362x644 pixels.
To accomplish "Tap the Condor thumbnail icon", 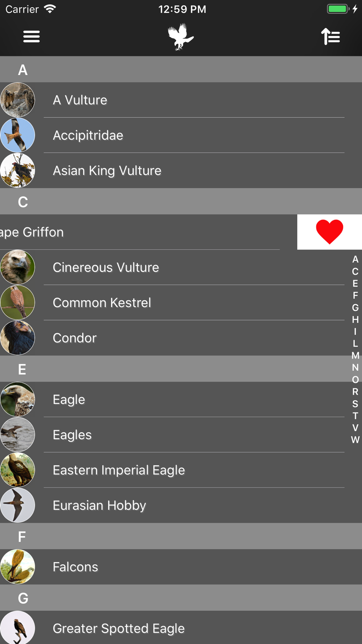I will coord(17,338).
